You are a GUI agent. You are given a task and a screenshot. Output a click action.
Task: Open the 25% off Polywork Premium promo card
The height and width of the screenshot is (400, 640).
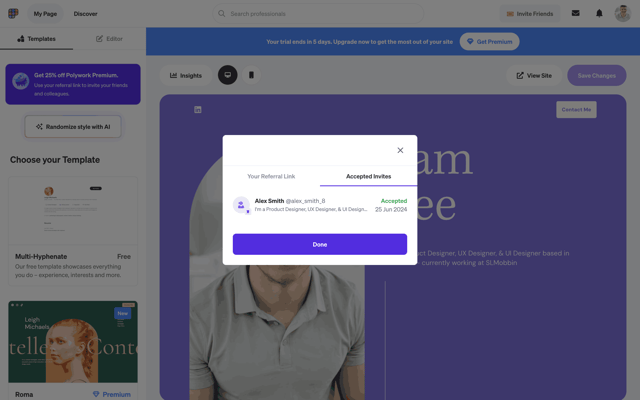[73, 84]
